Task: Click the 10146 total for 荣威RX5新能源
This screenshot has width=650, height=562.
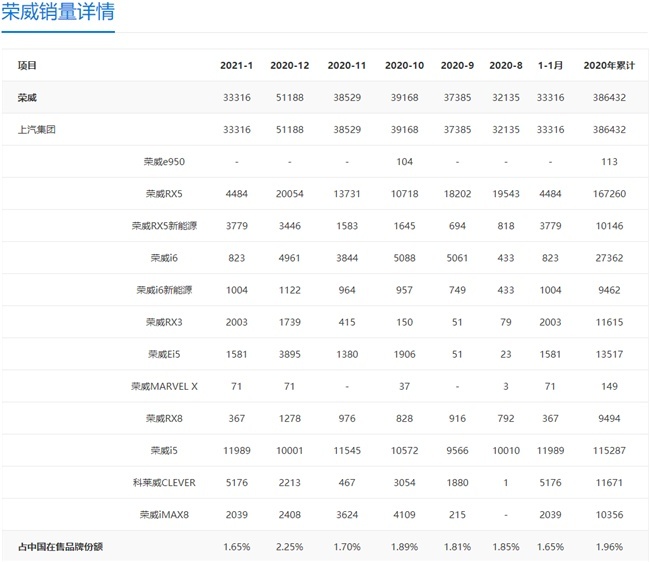Action: point(609,226)
